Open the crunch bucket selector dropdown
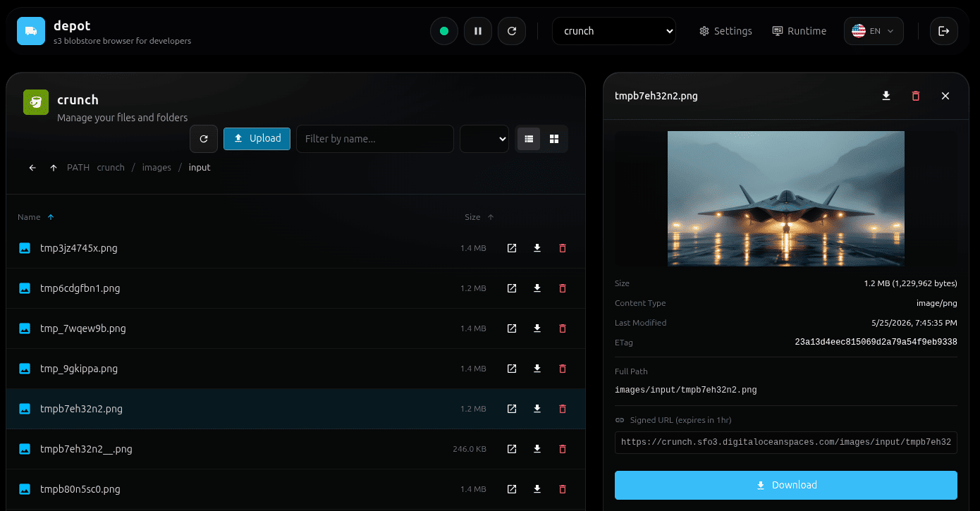The height and width of the screenshot is (511, 980). [x=614, y=31]
